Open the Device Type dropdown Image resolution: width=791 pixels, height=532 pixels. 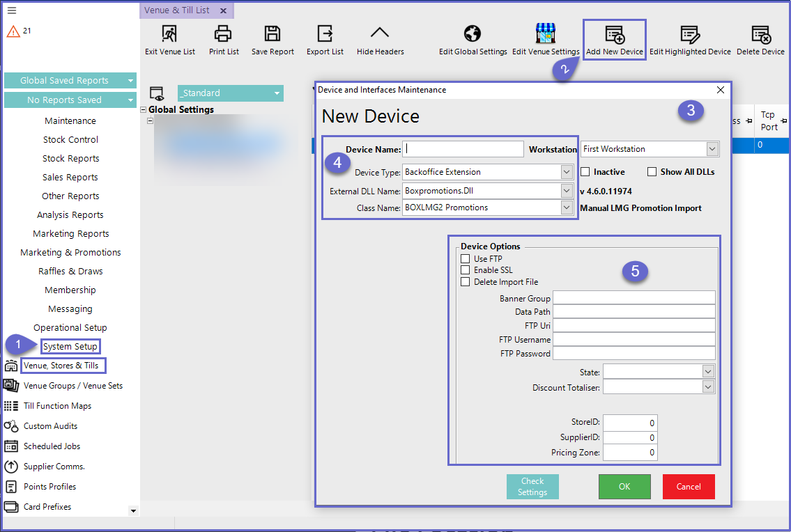point(566,172)
